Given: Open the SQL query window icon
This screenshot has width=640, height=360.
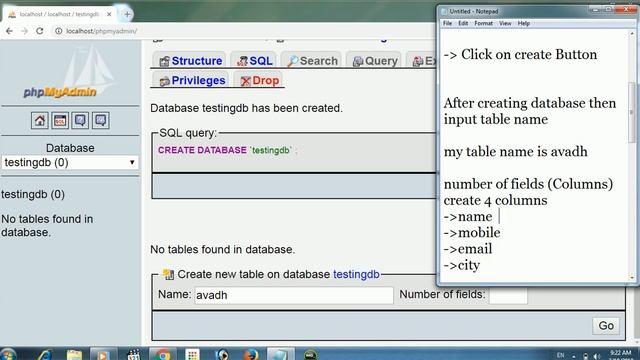Looking at the screenshot, I should point(60,121).
